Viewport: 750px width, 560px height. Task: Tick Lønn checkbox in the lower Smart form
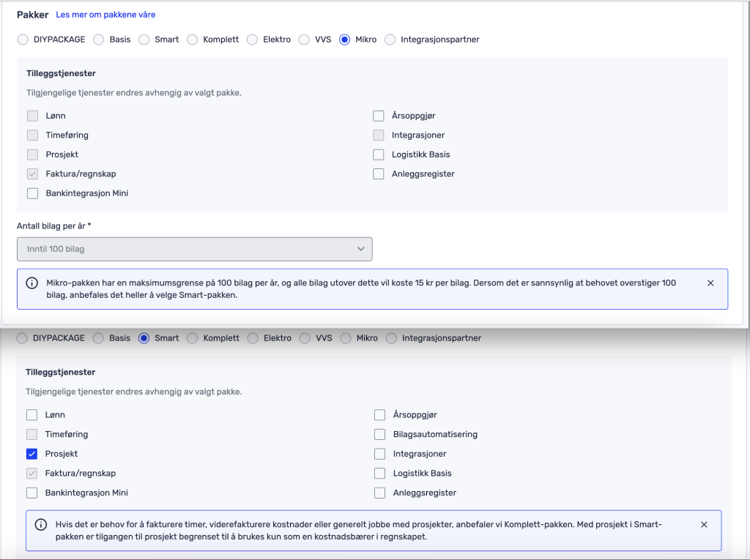tap(32, 415)
